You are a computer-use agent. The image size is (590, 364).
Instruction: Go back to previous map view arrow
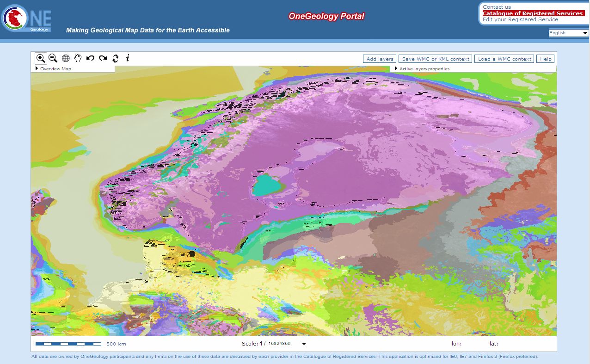click(x=91, y=58)
